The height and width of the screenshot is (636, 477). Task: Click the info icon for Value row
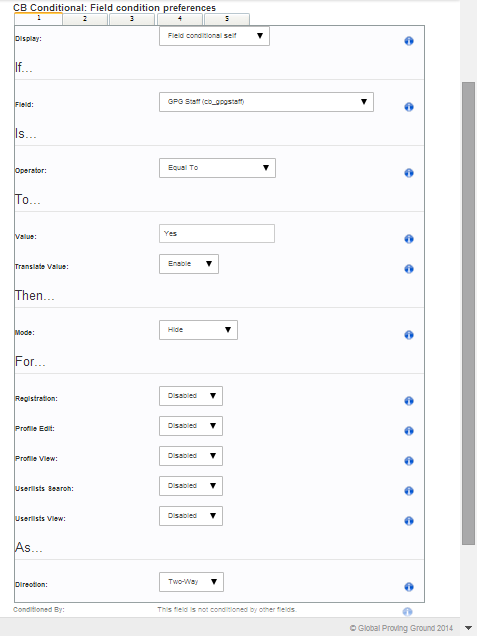[409, 238]
